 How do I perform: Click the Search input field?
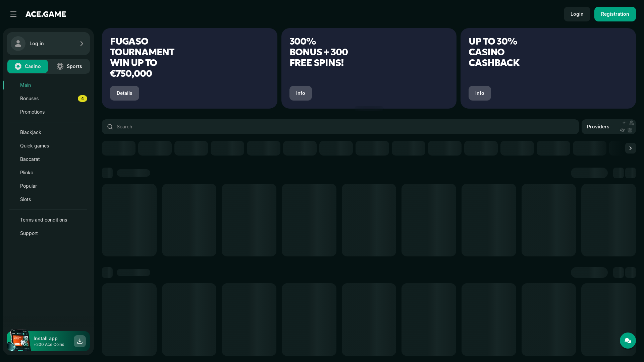pos(340,127)
